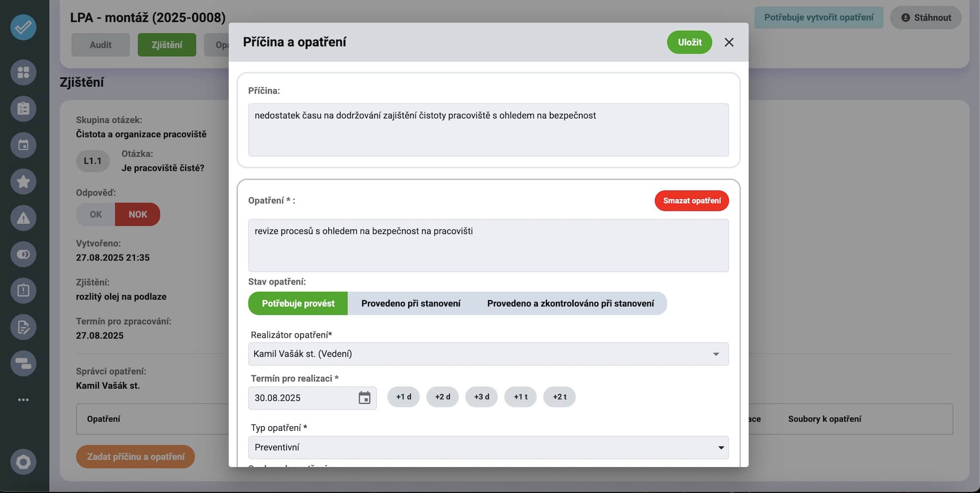
Task: Click the star icon in sidebar
Action: tap(23, 182)
